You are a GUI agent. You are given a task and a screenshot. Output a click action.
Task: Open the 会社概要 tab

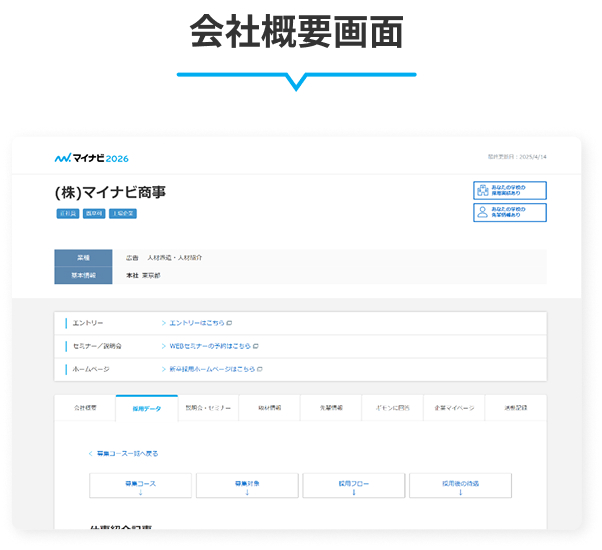pyautogui.click(x=85, y=408)
